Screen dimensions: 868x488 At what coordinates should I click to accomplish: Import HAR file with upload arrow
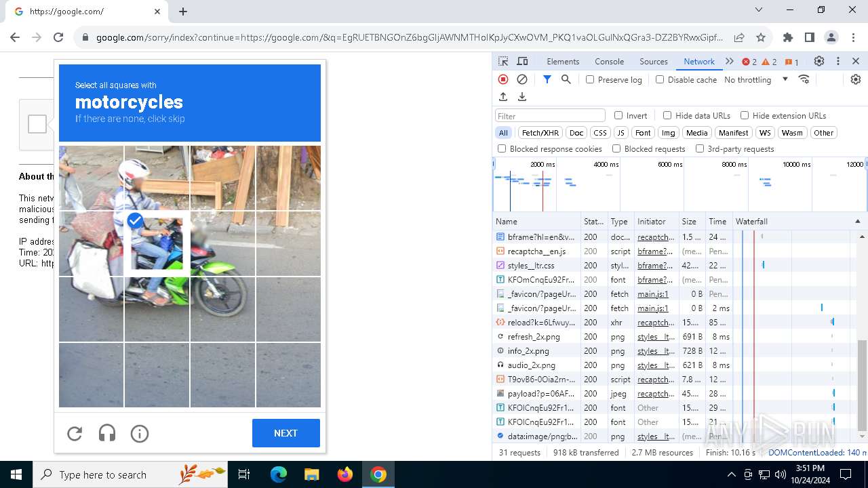pos(503,97)
